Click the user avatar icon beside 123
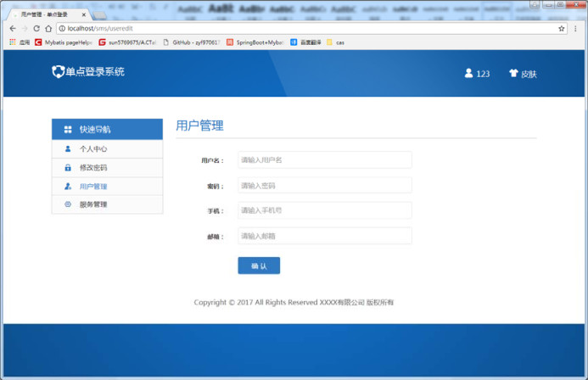The height and width of the screenshot is (380, 588). coord(468,74)
